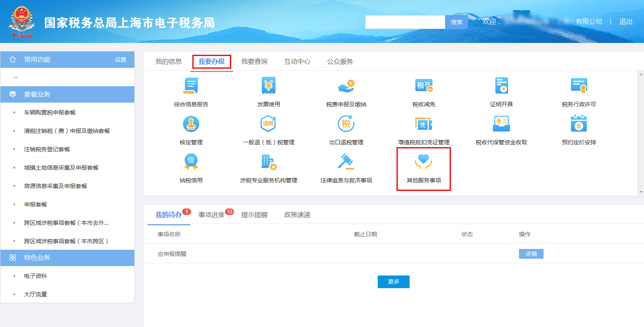The width and height of the screenshot is (644, 327).
Task: Click the 搜索 search button
Action: click(456, 22)
